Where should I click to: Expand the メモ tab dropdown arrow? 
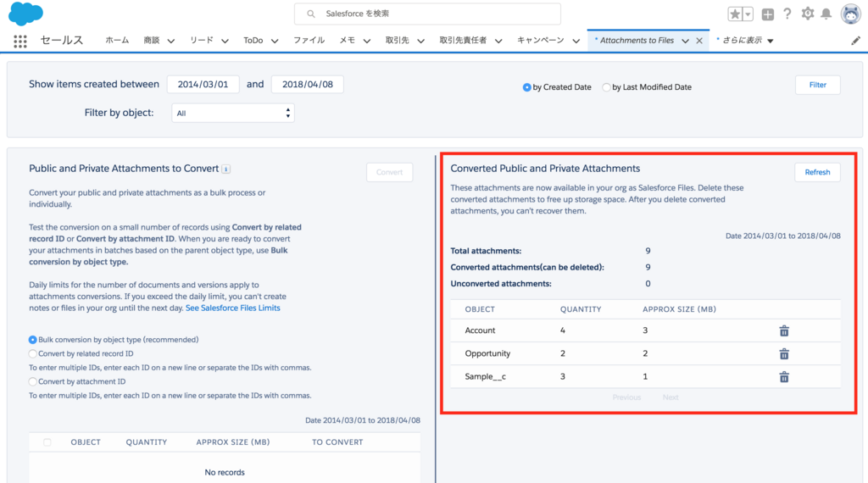367,41
